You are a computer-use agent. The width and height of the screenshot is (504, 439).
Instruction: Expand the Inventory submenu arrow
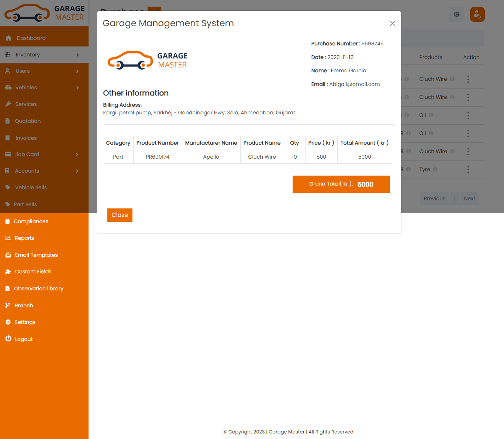click(77, 55)
